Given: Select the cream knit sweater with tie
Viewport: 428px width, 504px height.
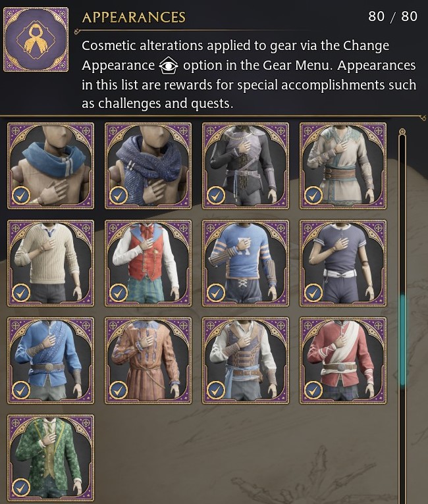Looking at the screenshot, I should pos(51,263).
